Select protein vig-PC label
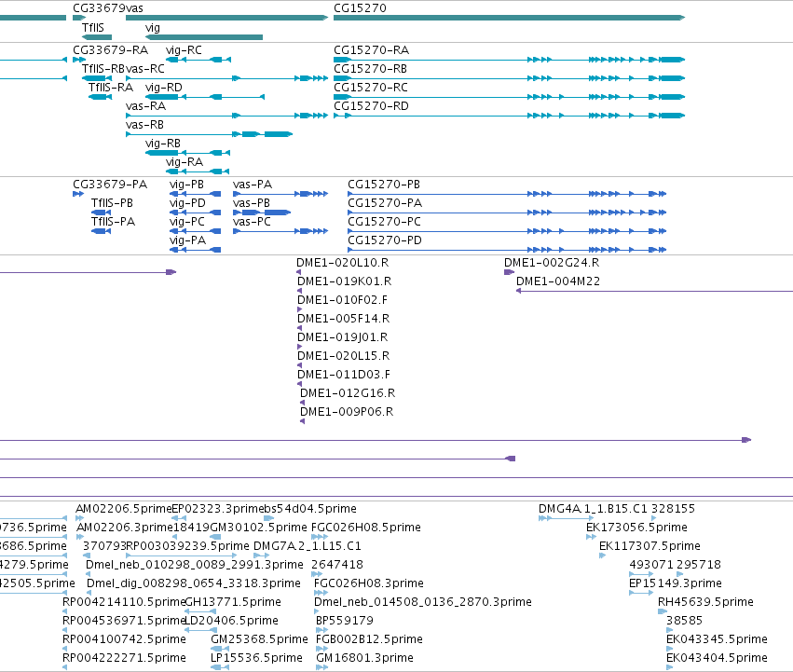The image size is (793, 672). tap(187, 222)
